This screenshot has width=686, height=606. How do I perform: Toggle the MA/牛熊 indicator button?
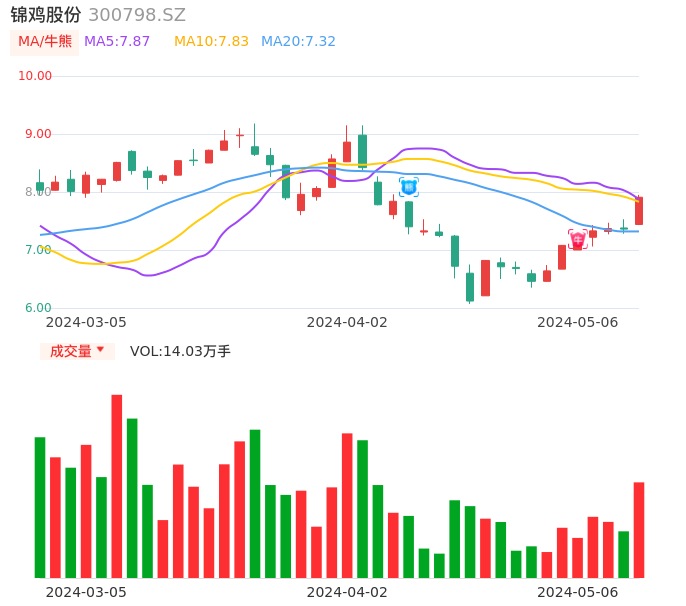click(44, 42)
